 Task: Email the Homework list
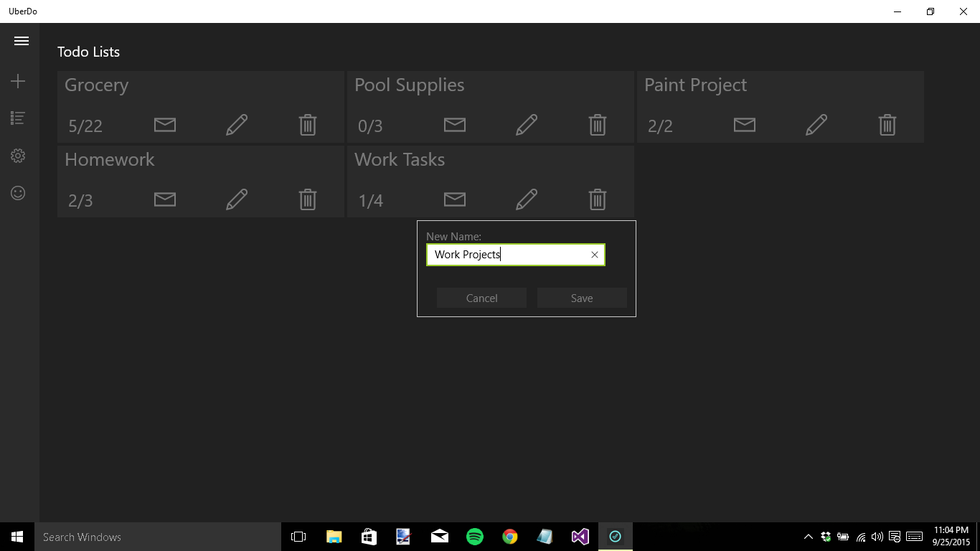(165, 199)
